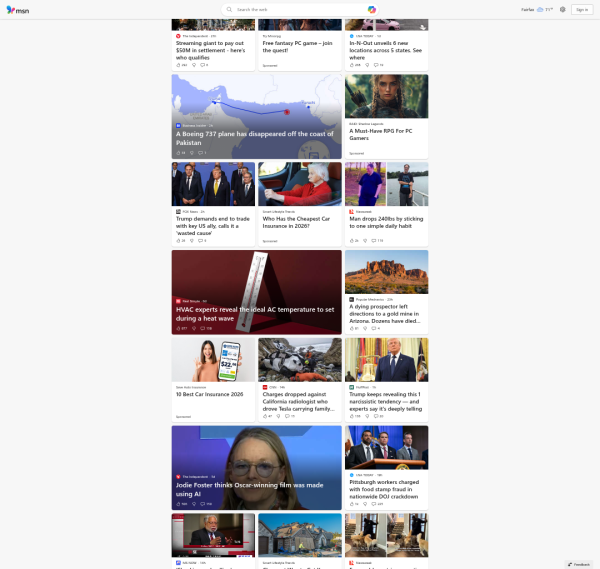Click the elderly woman driving car thumbnail
The height and width of the screenshot is (569, 600).
pyautogui.click(x=300, y=184)
